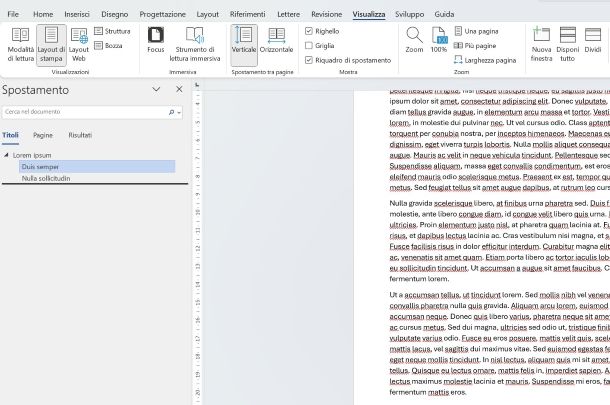Show Una pagina zoom view
Image resolution: width=610 pixels, height=405 pixels.
point(477,31)
